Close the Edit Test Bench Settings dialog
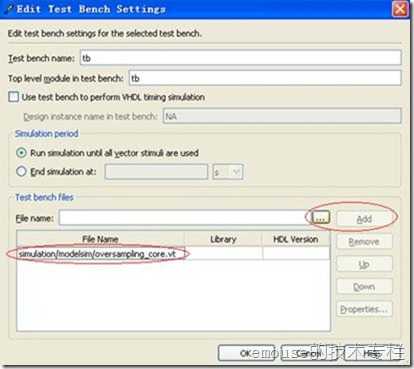The height and width of the screenshot is (369, 414). point(400,9)
